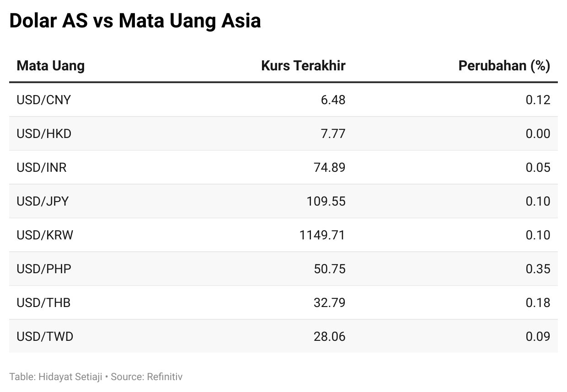The height and width of the screenshot is (392, 567).
Task: Click the 0.18 percent change value
Action: [x=538, y=302]
